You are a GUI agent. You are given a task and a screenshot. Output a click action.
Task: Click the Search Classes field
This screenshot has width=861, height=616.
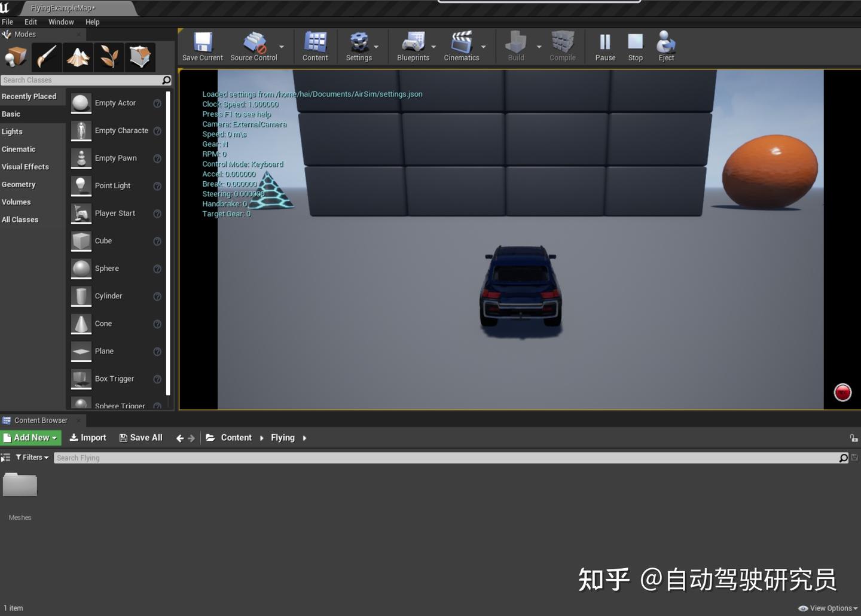click(x=82, y=80)
